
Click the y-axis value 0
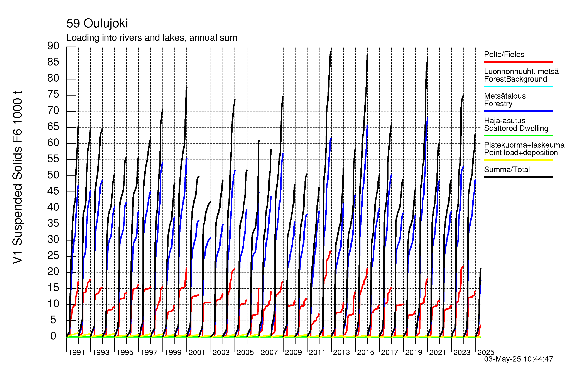pos(53,336)
